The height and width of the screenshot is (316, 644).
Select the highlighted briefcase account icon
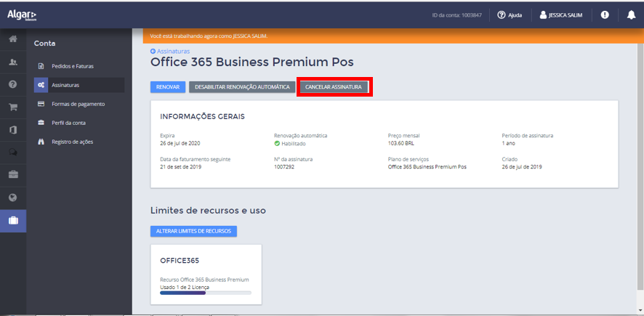[x=13, y=220]
